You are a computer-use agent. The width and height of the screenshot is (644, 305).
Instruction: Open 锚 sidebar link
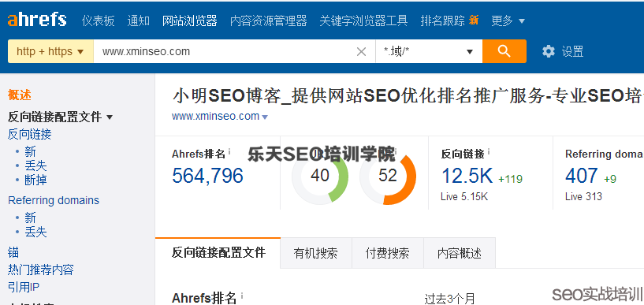pyautogui.click(x=13, y=252)
